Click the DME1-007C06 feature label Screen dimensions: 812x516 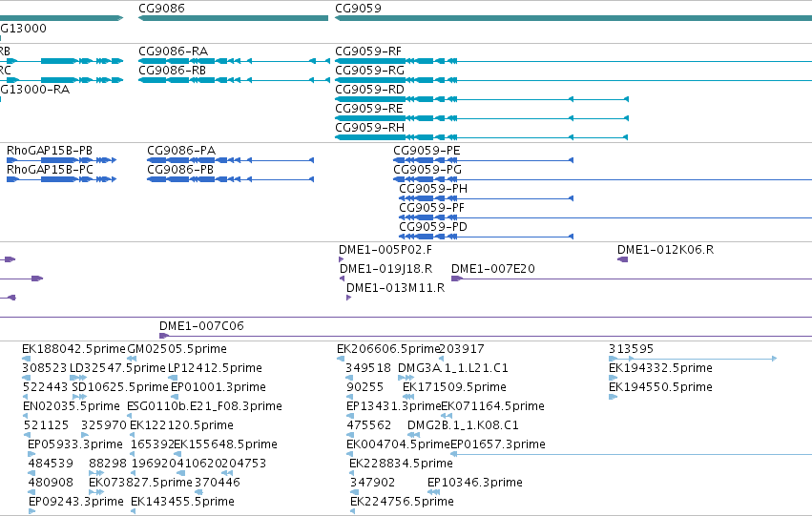click(201, 326)
